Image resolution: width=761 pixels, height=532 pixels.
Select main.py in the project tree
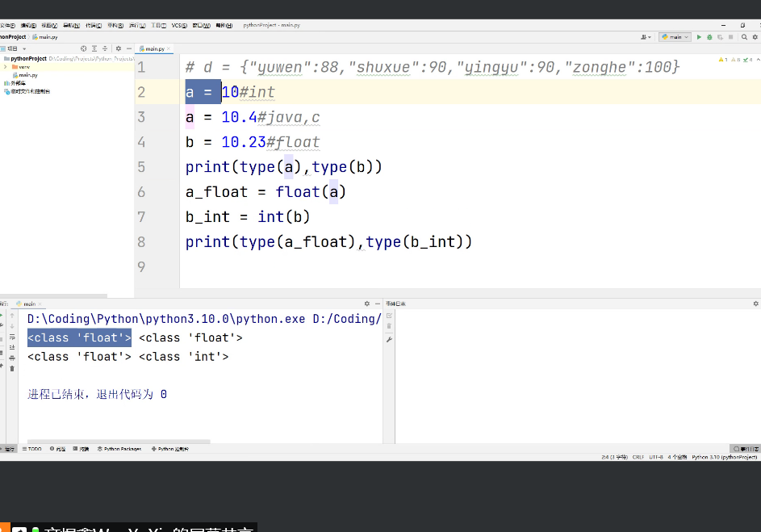(x=28, y=75)
